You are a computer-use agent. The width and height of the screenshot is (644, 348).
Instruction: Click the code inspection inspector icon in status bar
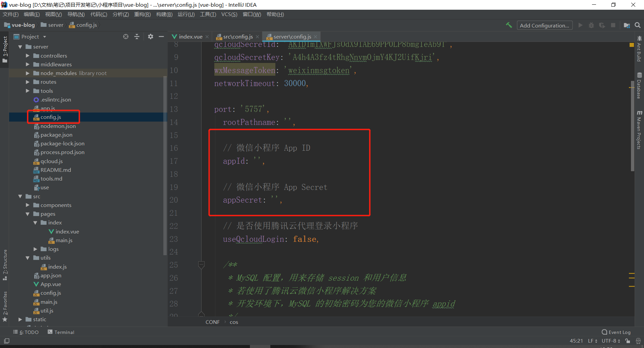click(638, 341)
